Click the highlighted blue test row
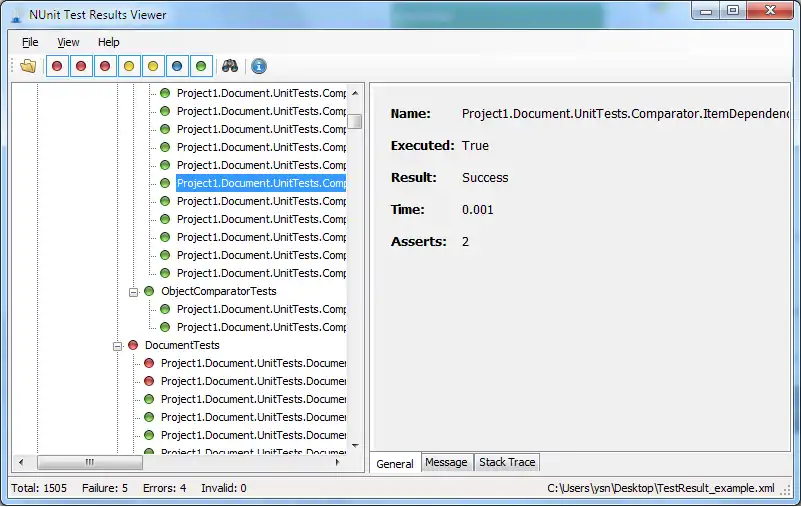 click(x=261, y=183)
